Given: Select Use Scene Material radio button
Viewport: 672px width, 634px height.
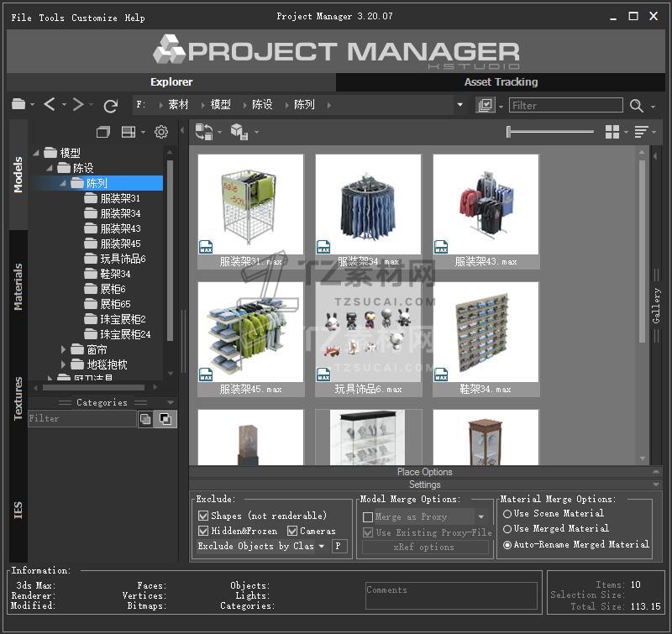Looking at the screenshot, I should (x=507, y=513).
